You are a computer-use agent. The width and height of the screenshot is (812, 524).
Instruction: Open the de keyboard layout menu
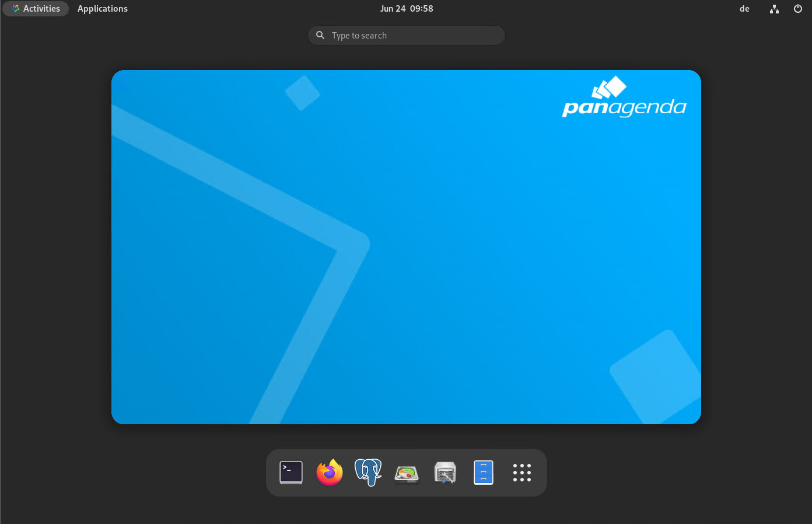tap(744, 9)
